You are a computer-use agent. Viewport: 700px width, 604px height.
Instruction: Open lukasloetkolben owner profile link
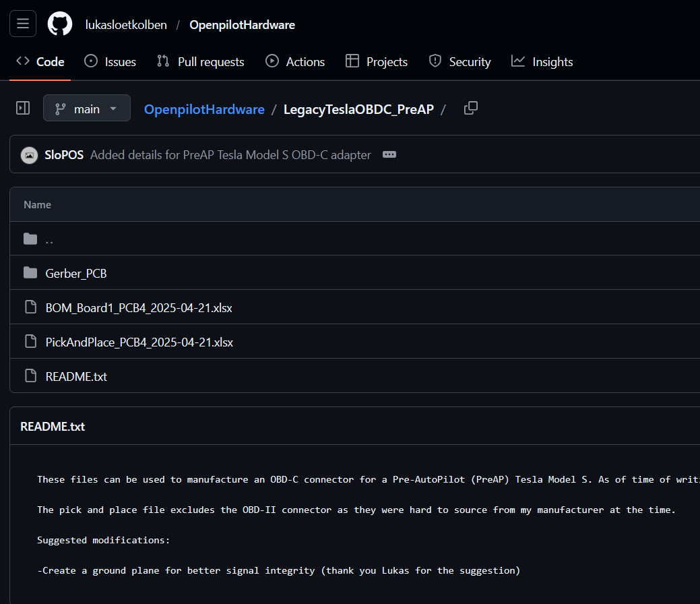point(127,25)
